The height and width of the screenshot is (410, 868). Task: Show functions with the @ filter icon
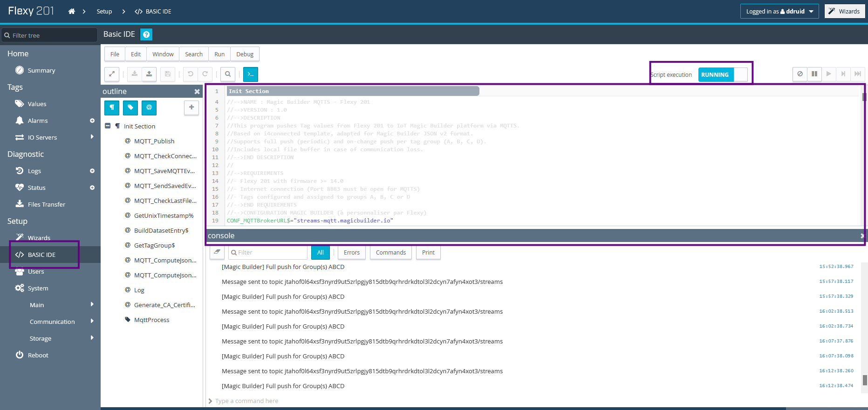click(x=149, y=108)
